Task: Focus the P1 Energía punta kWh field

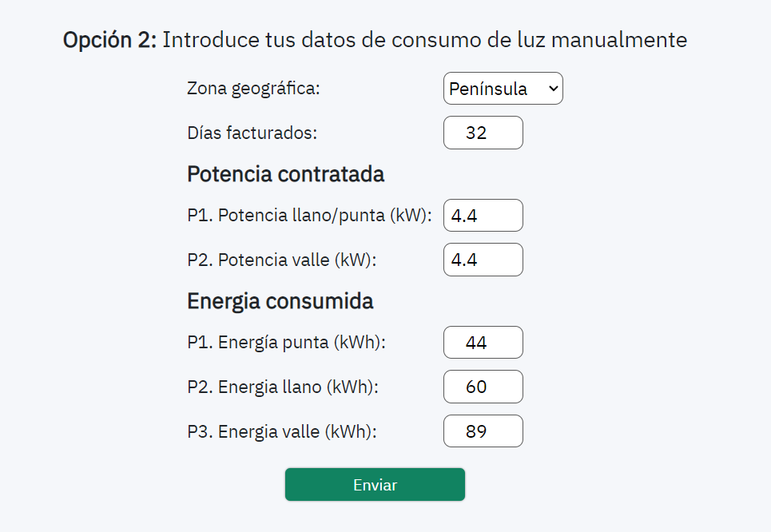Action: (483, 342)
